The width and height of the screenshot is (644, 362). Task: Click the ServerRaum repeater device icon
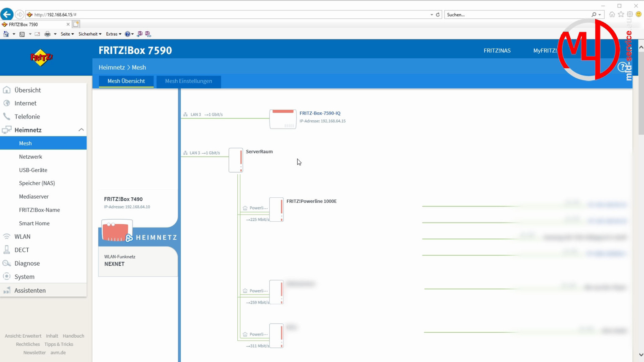(x=236, y=160)
